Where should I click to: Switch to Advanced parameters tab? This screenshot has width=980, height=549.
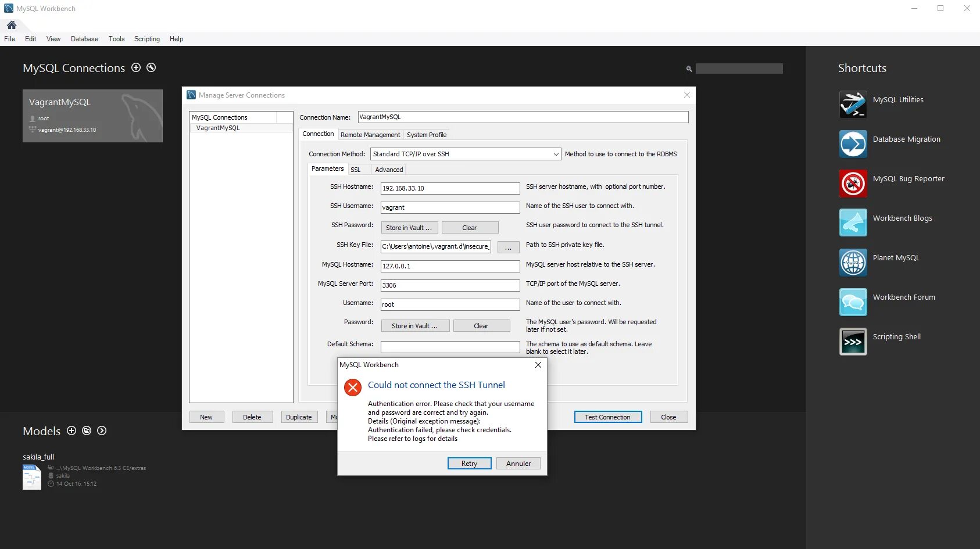[x=389, y=170]
